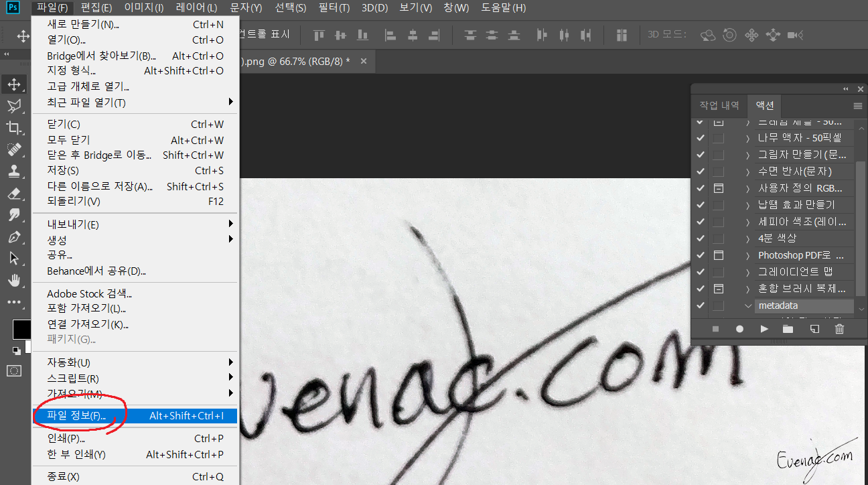868x485 pixels.
Task: Open the 자동화(U) submenu
Action: [135, 362]
